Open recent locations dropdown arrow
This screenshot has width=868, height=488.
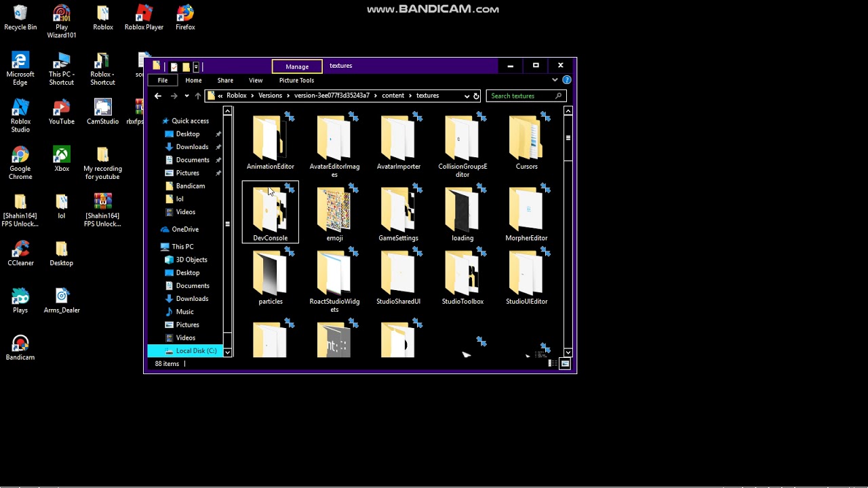(186, 96)
